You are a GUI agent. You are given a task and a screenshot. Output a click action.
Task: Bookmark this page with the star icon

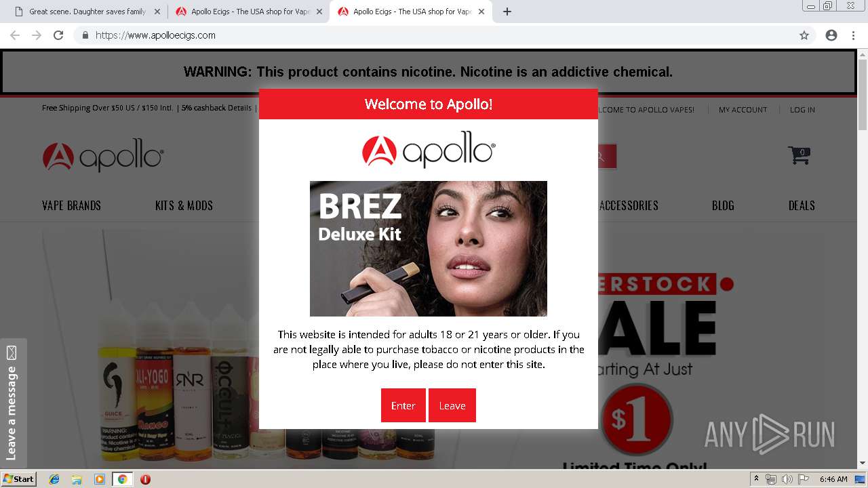[804, 35]
